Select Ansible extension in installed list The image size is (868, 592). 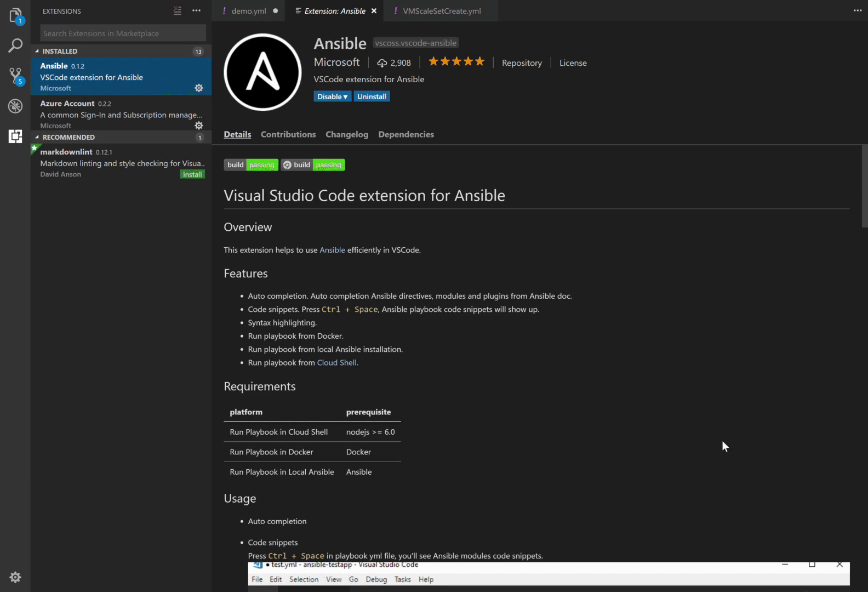[x=121, y=76]
